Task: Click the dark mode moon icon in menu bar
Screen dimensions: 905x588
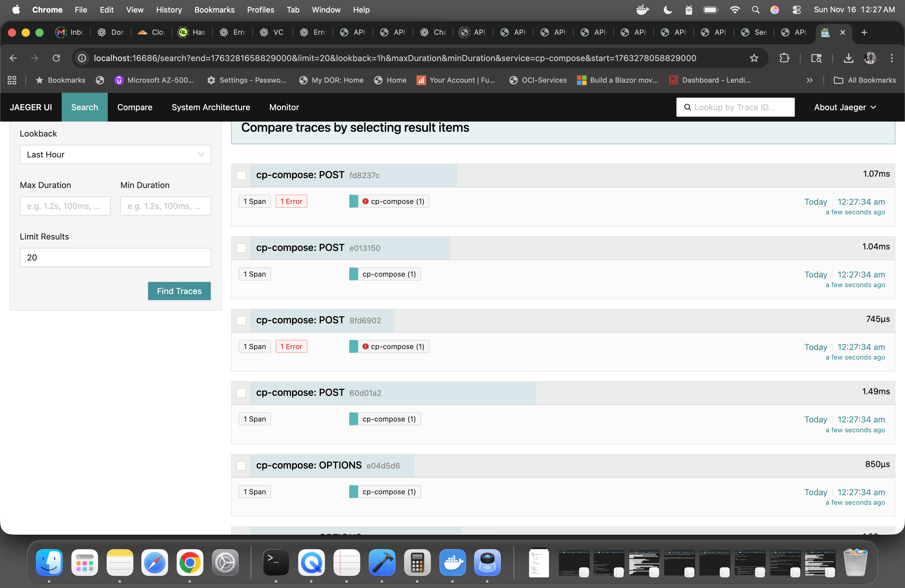Action: coord(667,10)
